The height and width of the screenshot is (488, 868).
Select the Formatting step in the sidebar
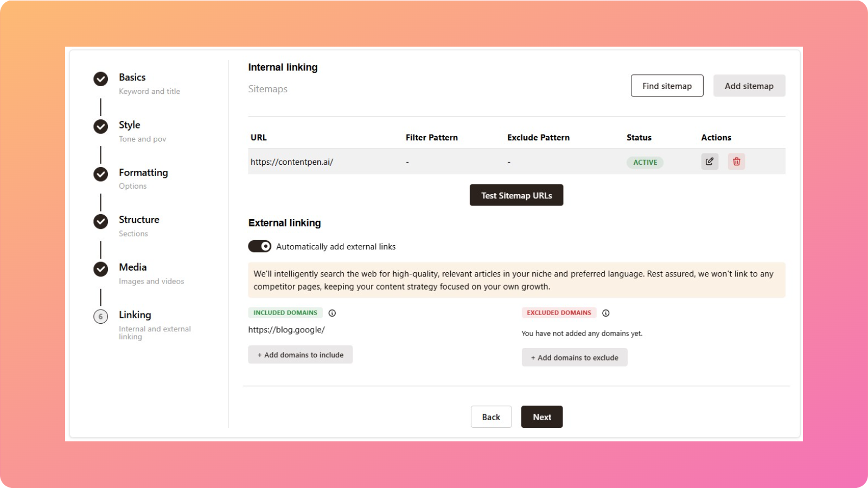click(143, 172)
